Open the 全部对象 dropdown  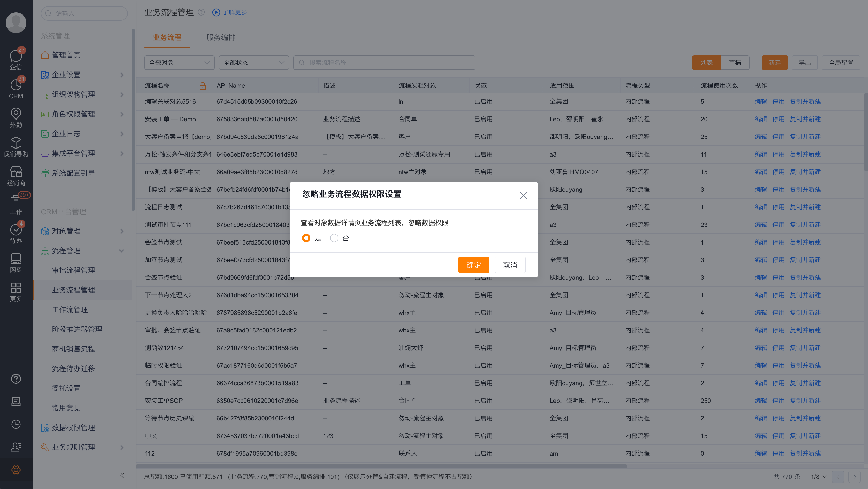click(179, 63)
